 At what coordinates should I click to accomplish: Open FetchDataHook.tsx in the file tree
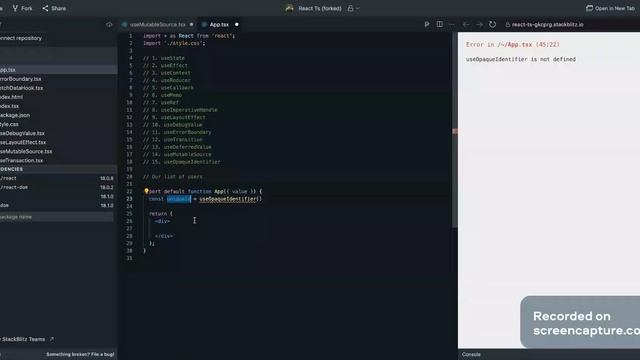tap(58, 88)
